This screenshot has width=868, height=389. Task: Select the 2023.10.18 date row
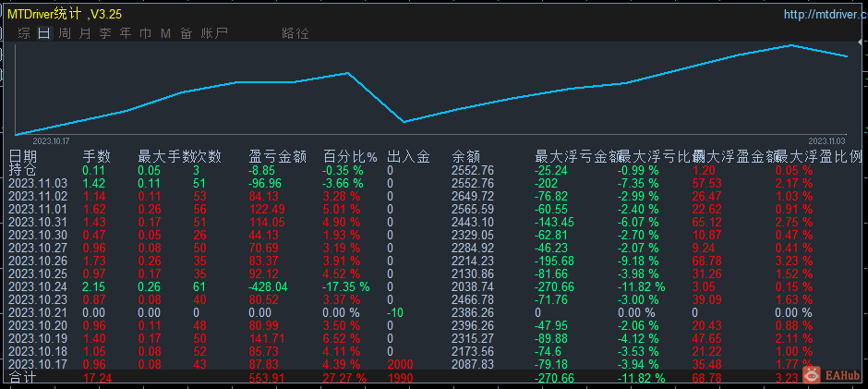click(x=38, y=351)
